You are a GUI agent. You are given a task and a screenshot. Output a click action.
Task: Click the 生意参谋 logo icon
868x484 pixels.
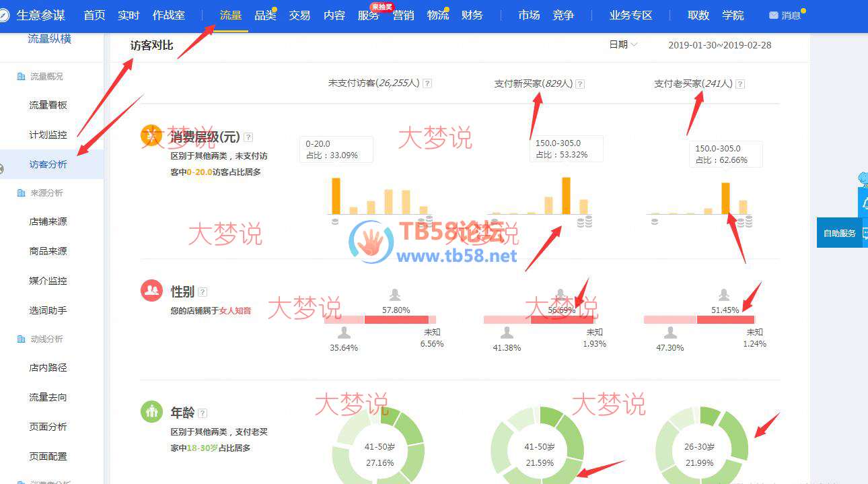pyautogui.click(x=3, y=15)
